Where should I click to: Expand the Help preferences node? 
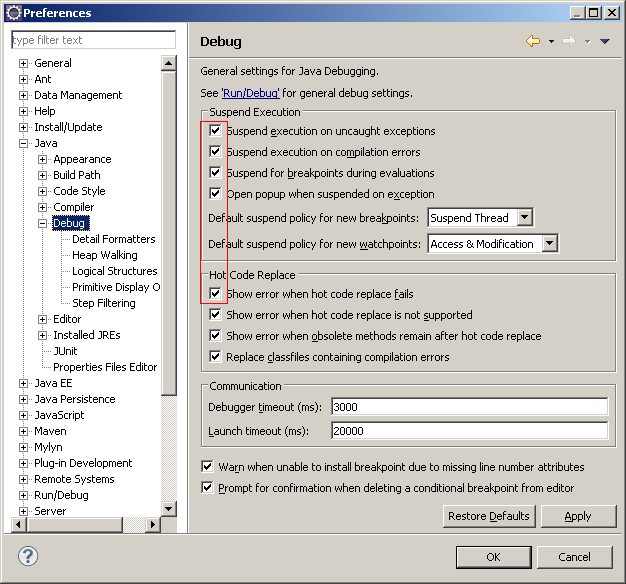(23, 111)
